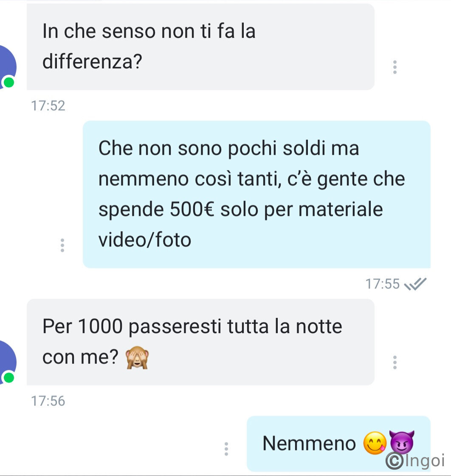Screen dimensions: 451x476
Task: Open sender avatar beside "In che senso" message
Action: (x=7, y=67)
